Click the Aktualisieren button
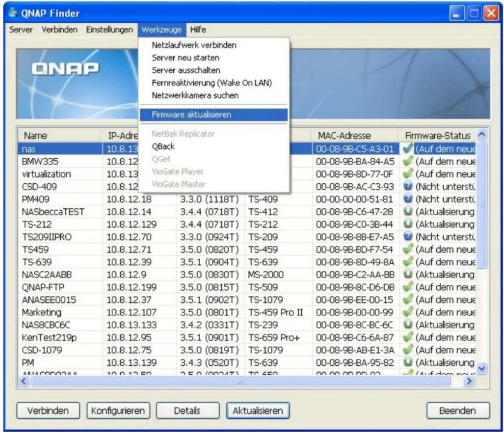 pos(258,411)
